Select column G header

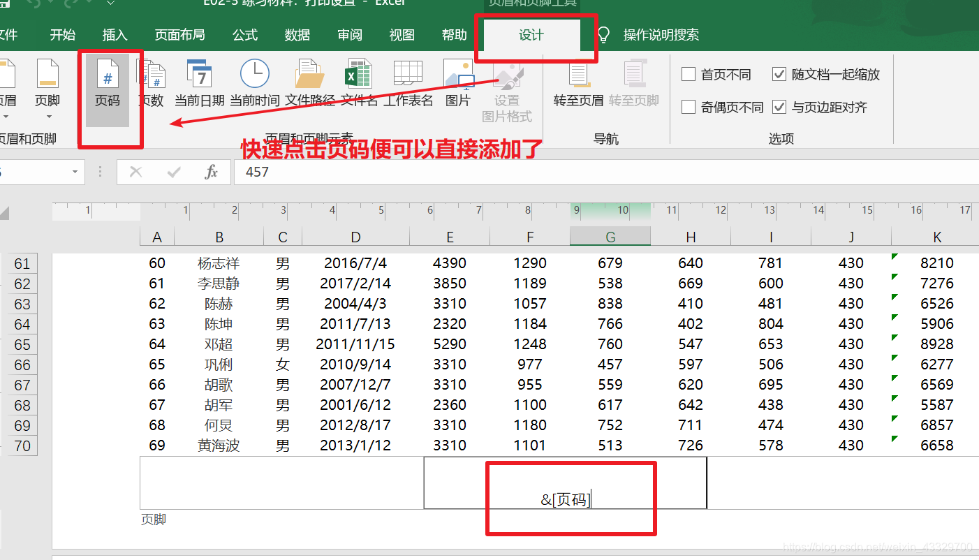[x=610, y=237]
